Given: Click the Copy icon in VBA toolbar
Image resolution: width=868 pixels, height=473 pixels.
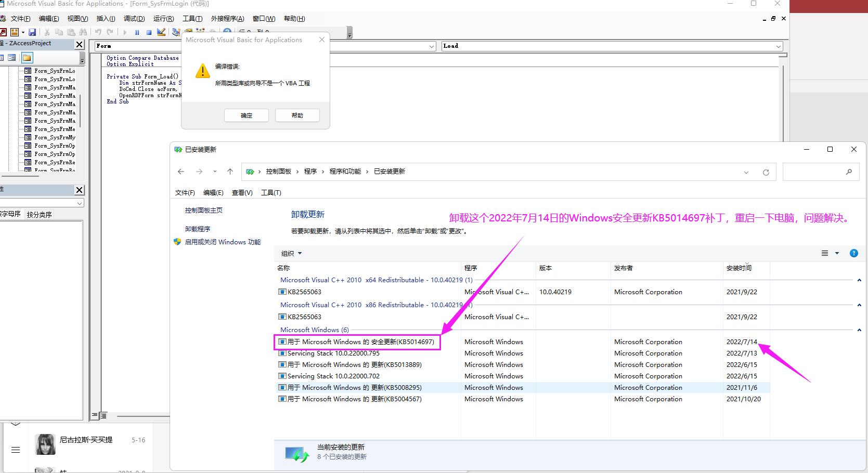Looking at the screenshot, I should [x=59, y=32].
